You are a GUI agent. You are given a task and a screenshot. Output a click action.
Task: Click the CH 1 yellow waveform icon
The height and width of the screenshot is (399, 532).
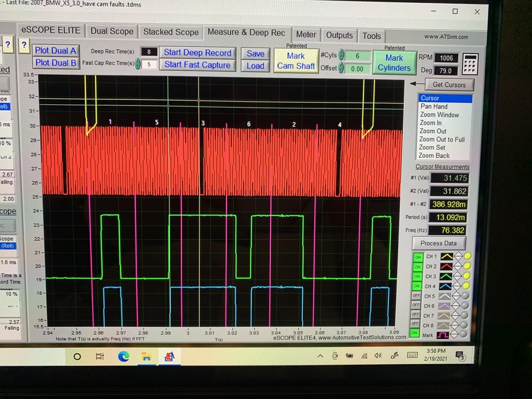(446, 256)
